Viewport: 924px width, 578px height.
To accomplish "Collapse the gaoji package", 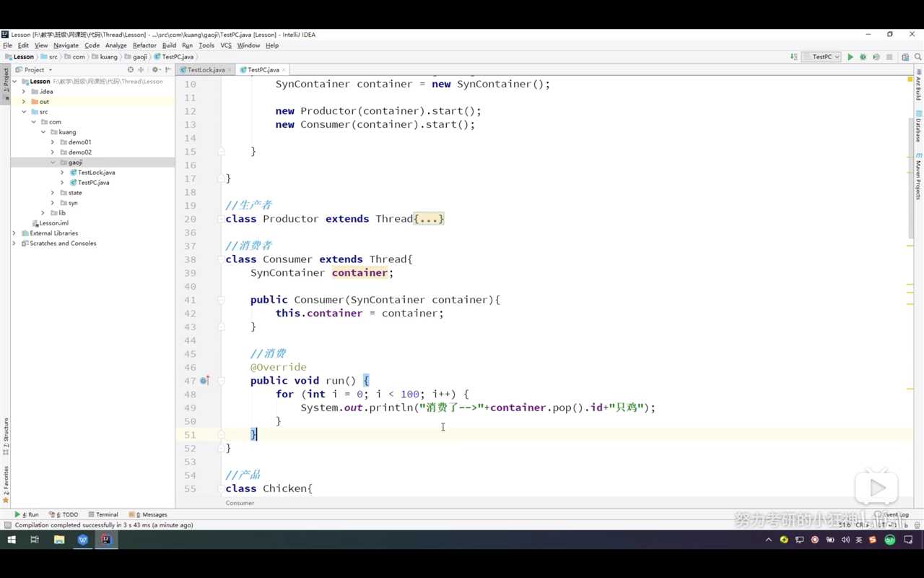I will (x=53, y=163).
